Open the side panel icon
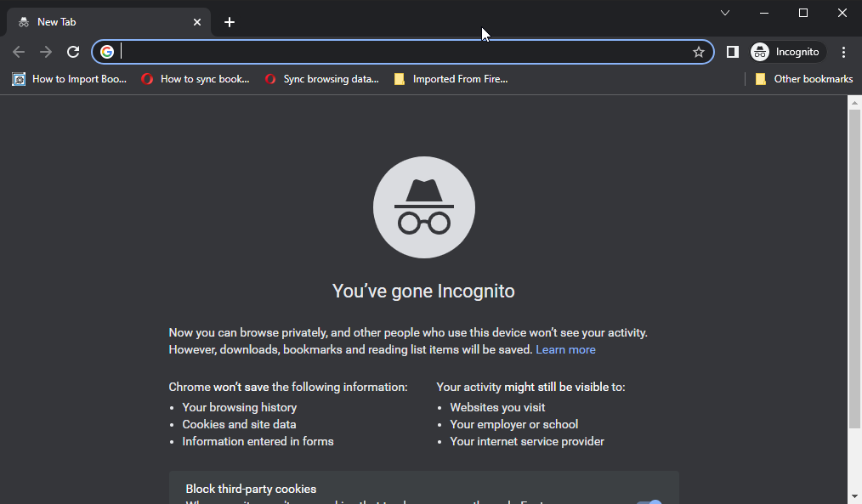 pos(732,52)
